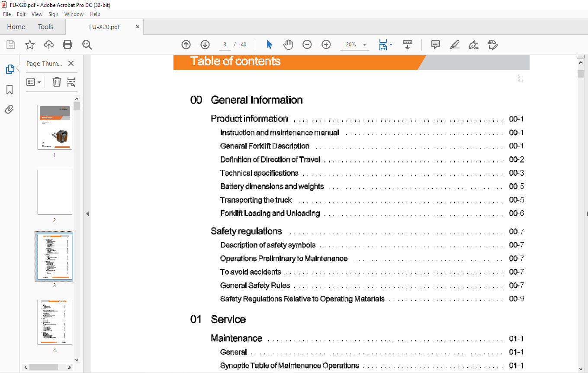Click 'Instruction and maintenance manual' entry

tap(280, 133)
